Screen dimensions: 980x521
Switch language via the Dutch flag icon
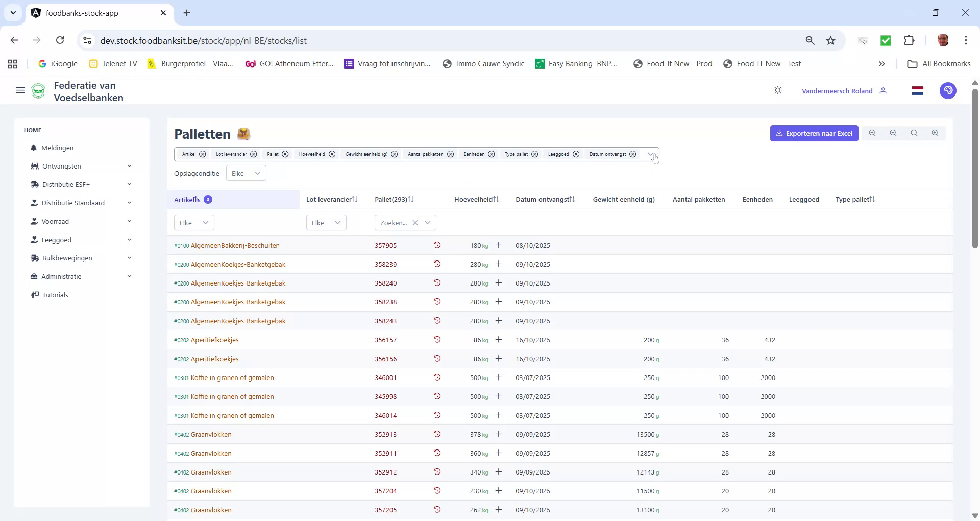click(917, 90)
